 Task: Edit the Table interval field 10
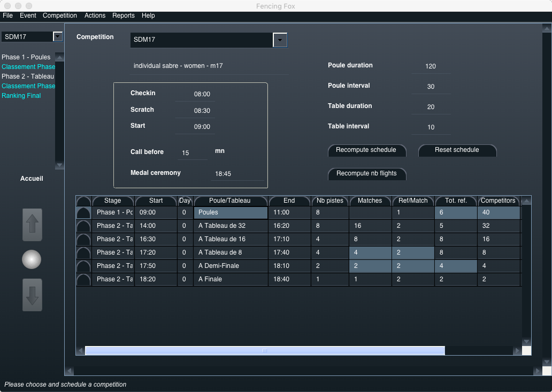(431, 127)
